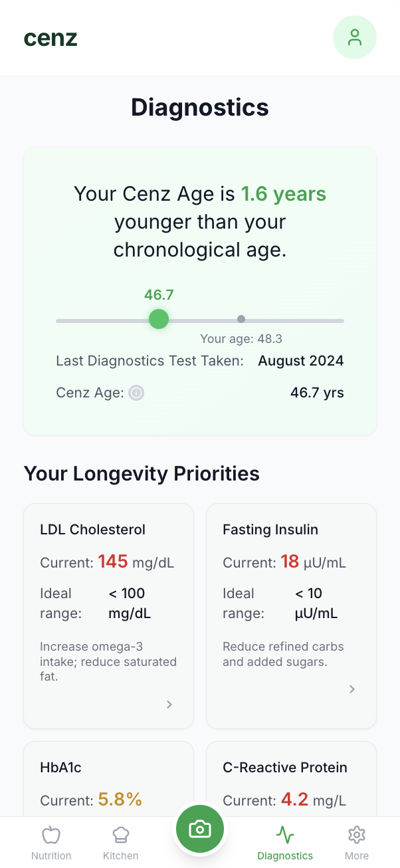Select the Kitchen chef-hat icon
This screenshot has height=868, width=400.
120,834
